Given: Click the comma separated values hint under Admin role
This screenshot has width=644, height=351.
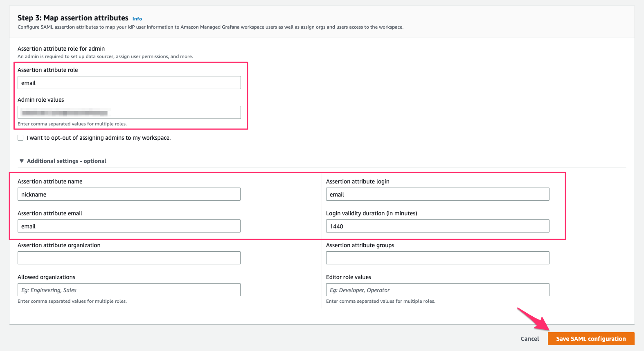Looking at the screenshot, I should point(72,124).
